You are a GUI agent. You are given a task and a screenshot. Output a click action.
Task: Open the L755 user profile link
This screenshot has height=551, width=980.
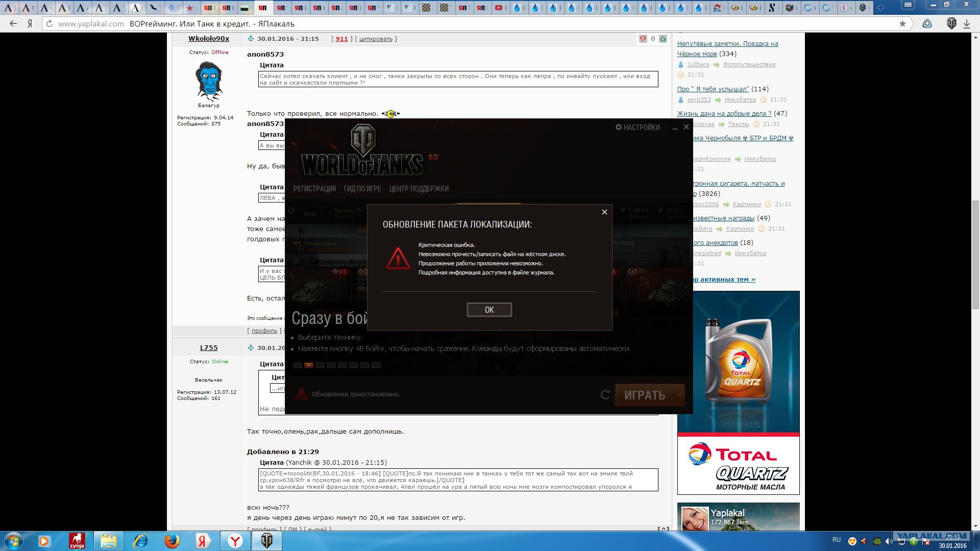click(209, 348)
